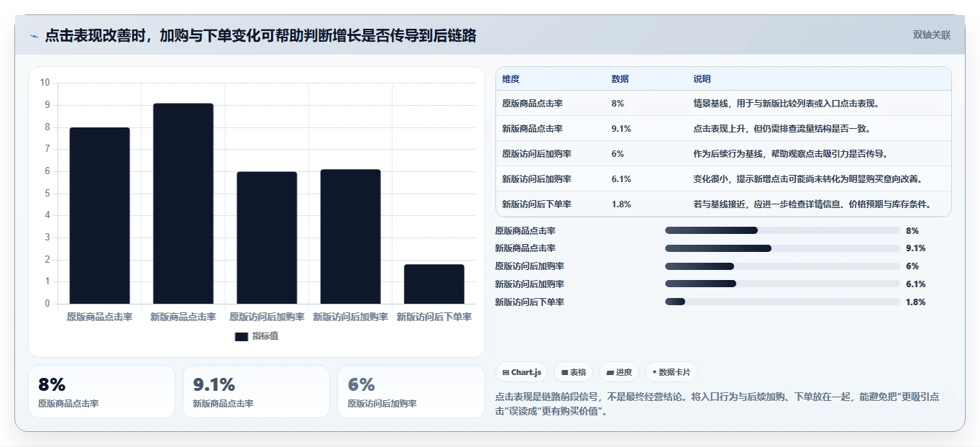The height and width of the screenshot is (447, 980).
Task: Click the header title 点击表现改善时
Action: point(260,36)
